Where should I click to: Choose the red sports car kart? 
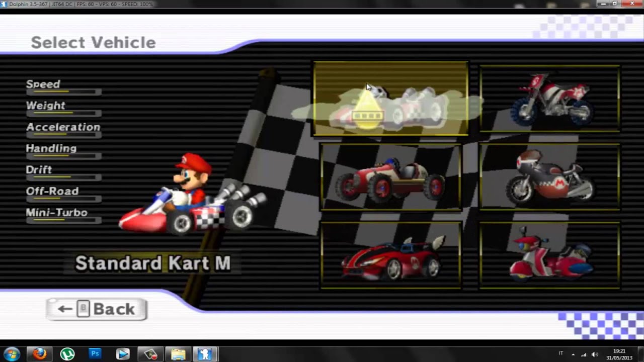pyautogui.click(x=390, y=255)
